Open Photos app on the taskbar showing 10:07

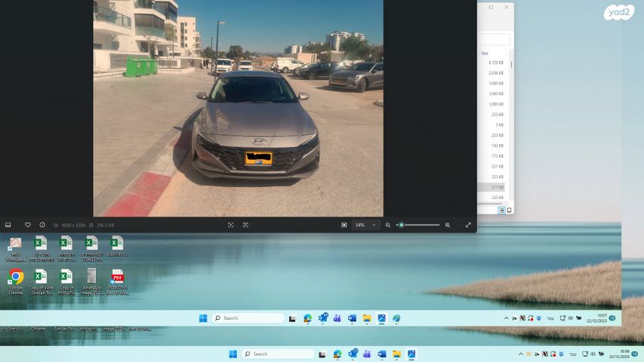[382, 318]
